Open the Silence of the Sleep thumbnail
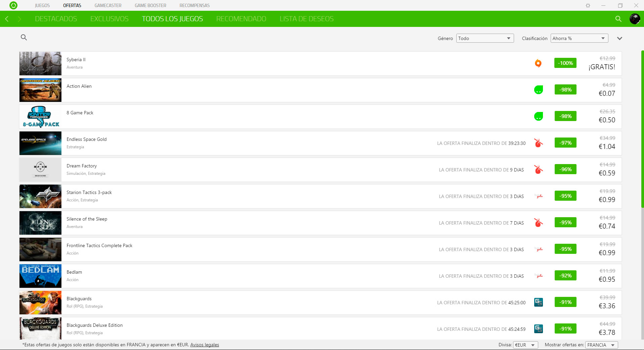This screenshot has width=644, height=350. point(40,223)
